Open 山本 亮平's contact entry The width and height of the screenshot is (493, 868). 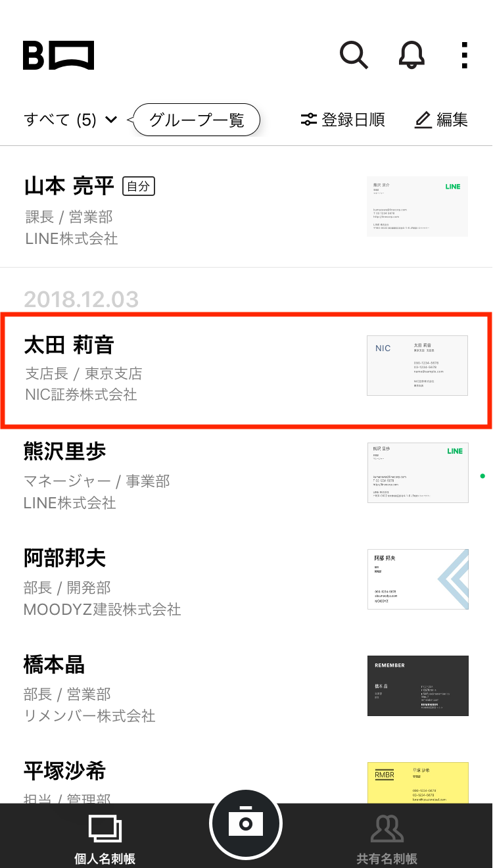click(x=246, y=206)
